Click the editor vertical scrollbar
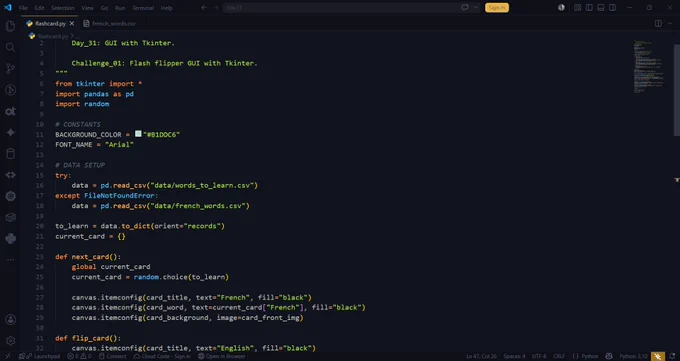The height and width of the screenshot is (361, 680). (677, 89)
